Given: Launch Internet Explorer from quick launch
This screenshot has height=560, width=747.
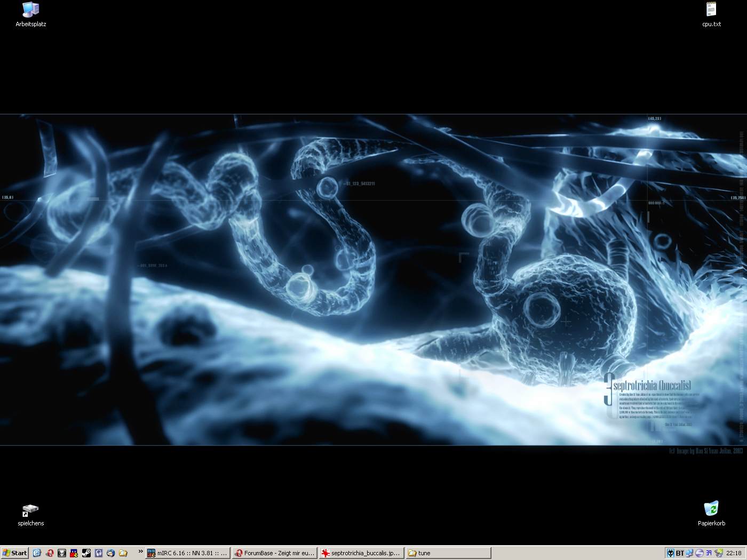Looking at the screenshot, I should click(x=37, y=553).
